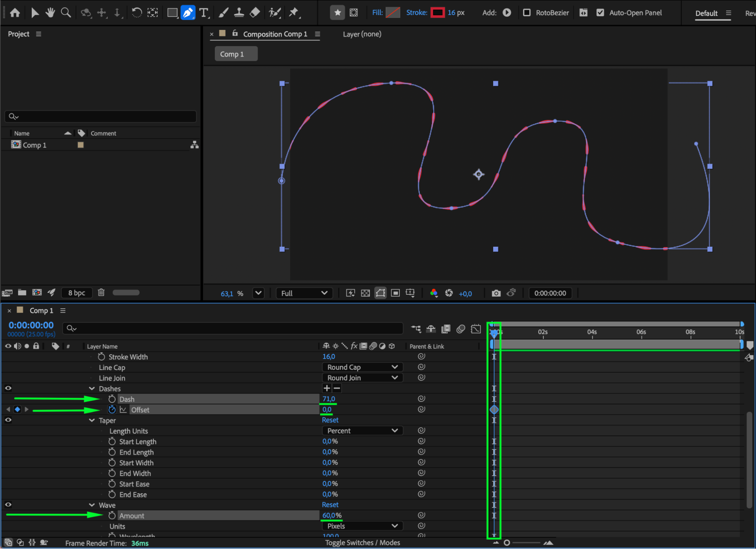Collapse the Wave property group
Screen dimensions: 756x549
click(92, 505)
